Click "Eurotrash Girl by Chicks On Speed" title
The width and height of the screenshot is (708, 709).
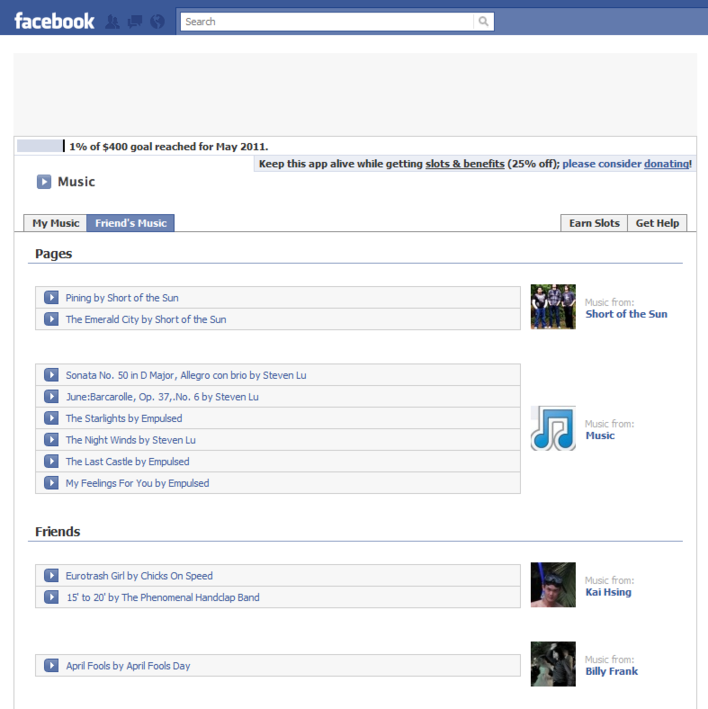pos(139,576)
